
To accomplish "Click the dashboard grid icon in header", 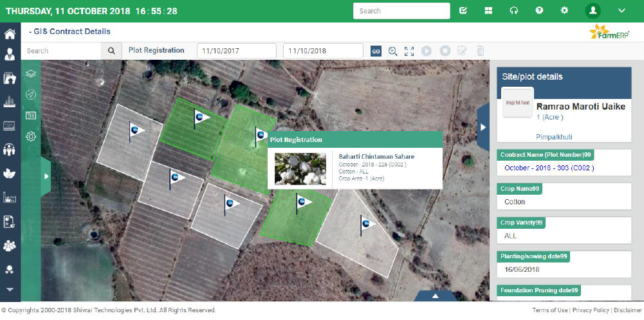I will click(x=488, y=11).
